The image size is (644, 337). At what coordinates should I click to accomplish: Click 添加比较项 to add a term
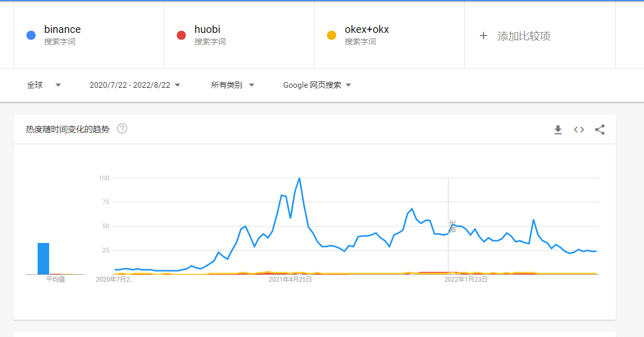click(524, 36)
